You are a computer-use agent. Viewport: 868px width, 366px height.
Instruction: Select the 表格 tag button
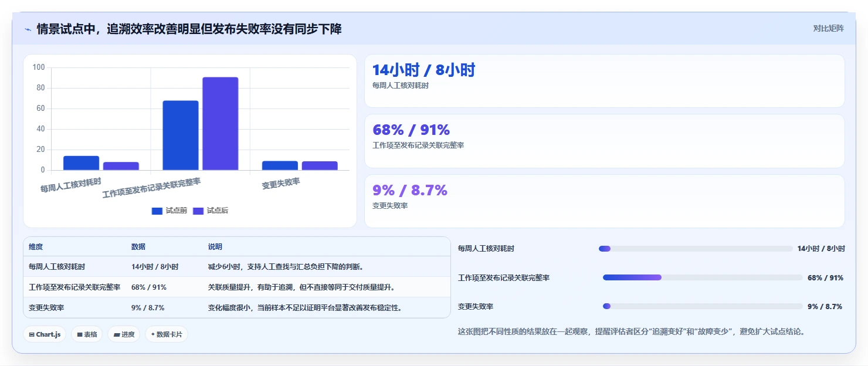click(87, 334)
